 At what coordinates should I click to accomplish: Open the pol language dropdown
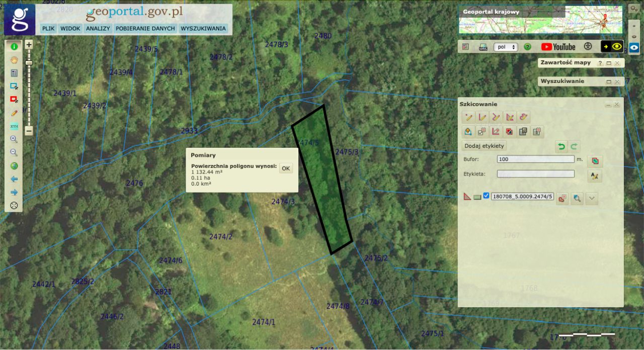pyautogui.click(x=506, y=47)
